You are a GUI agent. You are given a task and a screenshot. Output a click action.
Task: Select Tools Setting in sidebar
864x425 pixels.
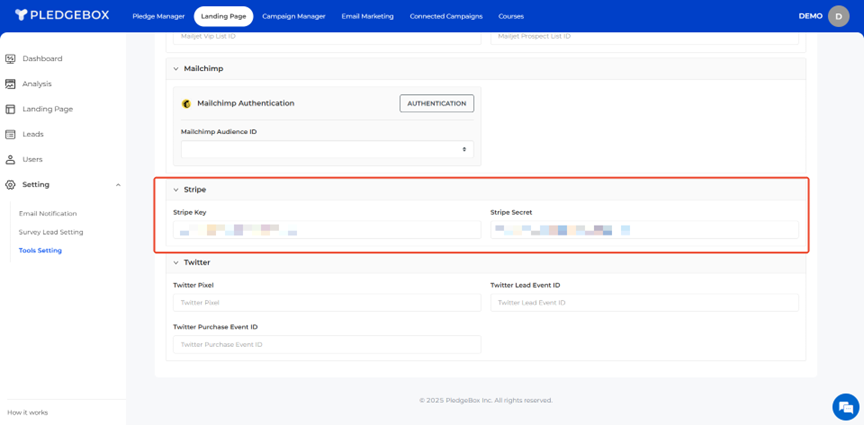(x=40, y=250)
